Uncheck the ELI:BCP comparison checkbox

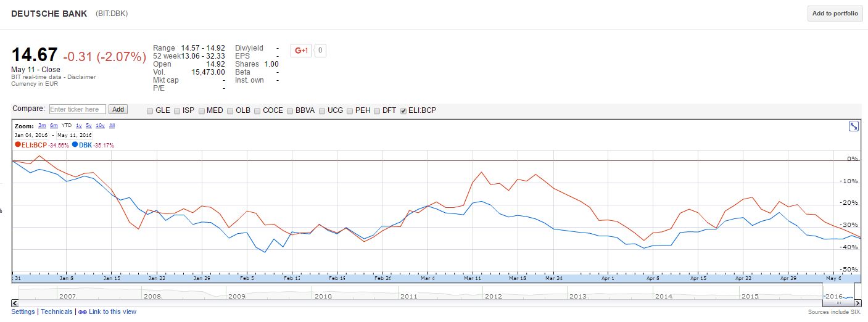click(x=403, y=111)
